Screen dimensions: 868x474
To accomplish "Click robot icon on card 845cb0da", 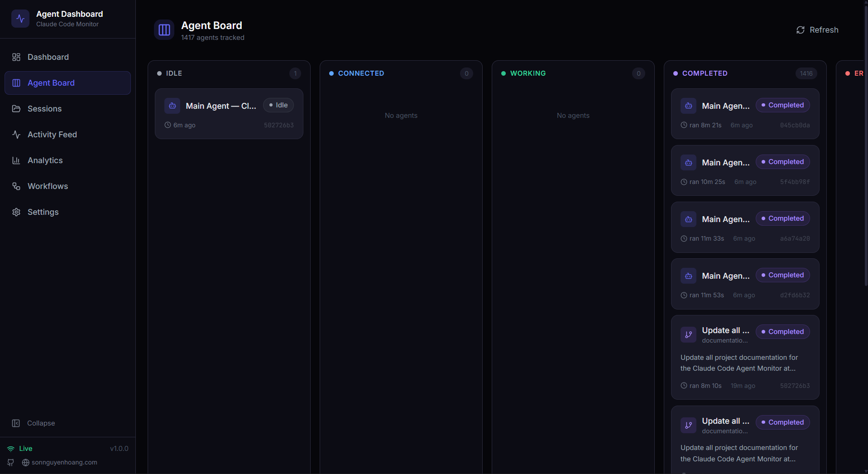I will coord(689,106).
